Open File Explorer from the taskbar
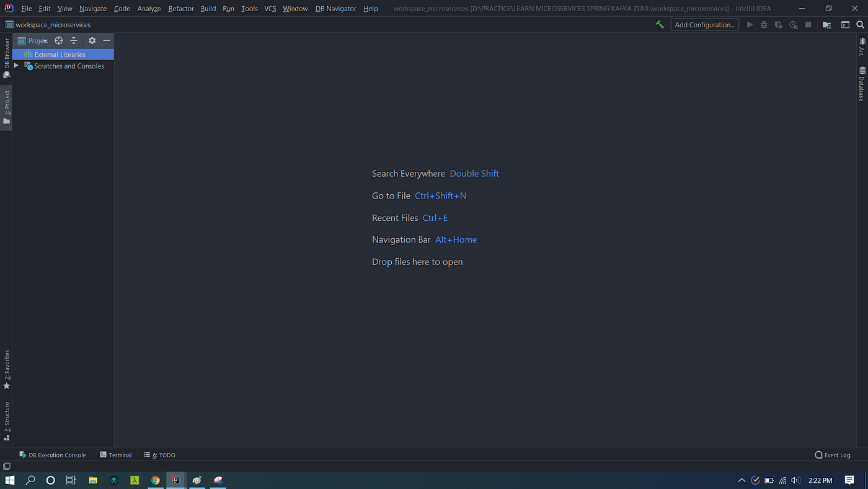Image resolution: width=868 pixels, height=489 pixels. 93,480
